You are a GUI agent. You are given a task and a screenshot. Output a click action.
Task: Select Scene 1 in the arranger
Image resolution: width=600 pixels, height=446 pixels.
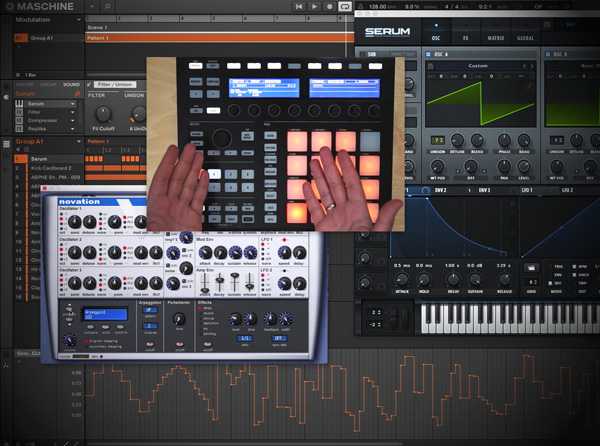[x=97, y=28]
